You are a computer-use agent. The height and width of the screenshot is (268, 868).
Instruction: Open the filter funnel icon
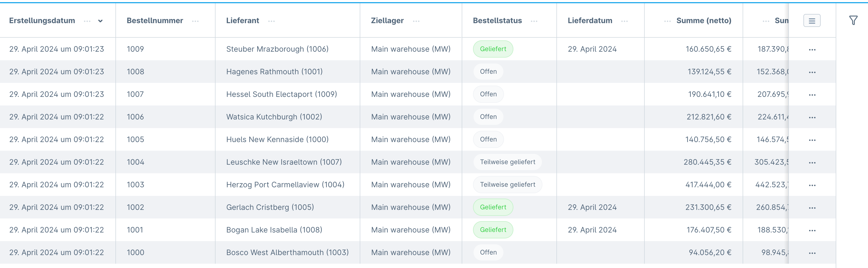click(x=853, y=20)
